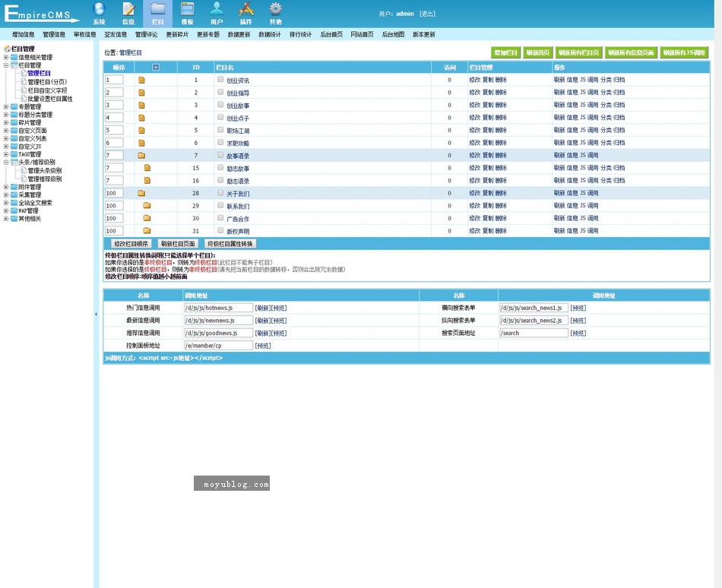The image size is (722, 588).
Task: Check the 求职攻略 column checkbox
Action: coord(220,143)
